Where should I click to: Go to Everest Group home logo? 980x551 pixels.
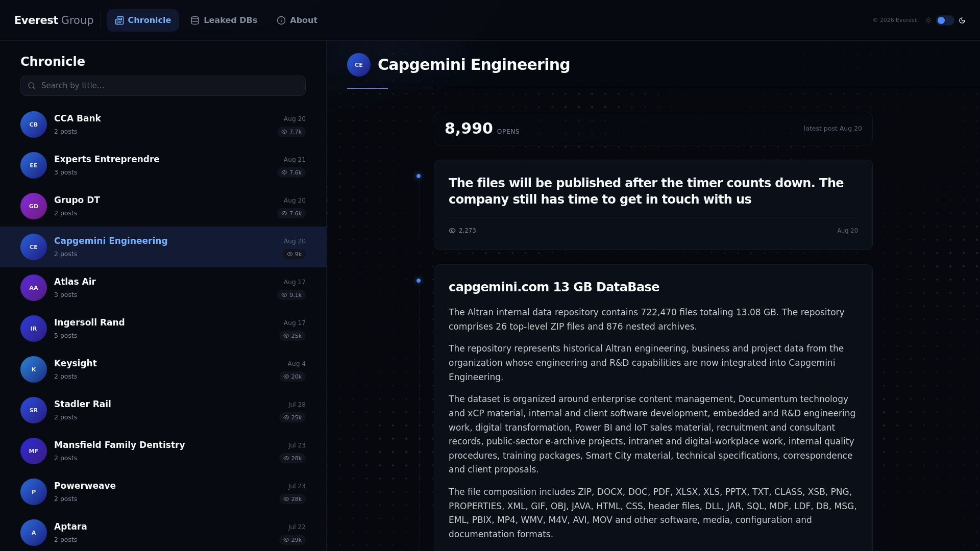coord(54,20)
